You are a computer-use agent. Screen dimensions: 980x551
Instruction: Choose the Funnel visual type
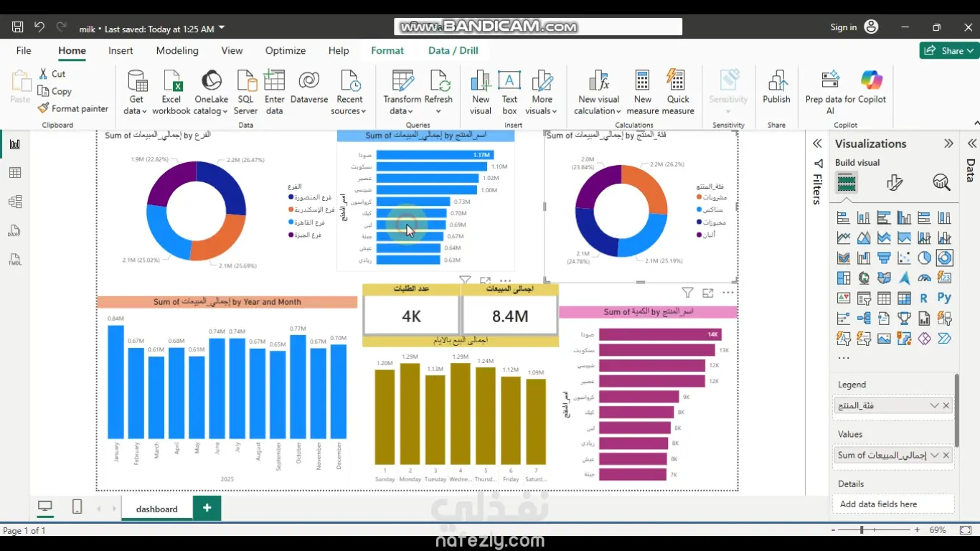tap(884, 258)
